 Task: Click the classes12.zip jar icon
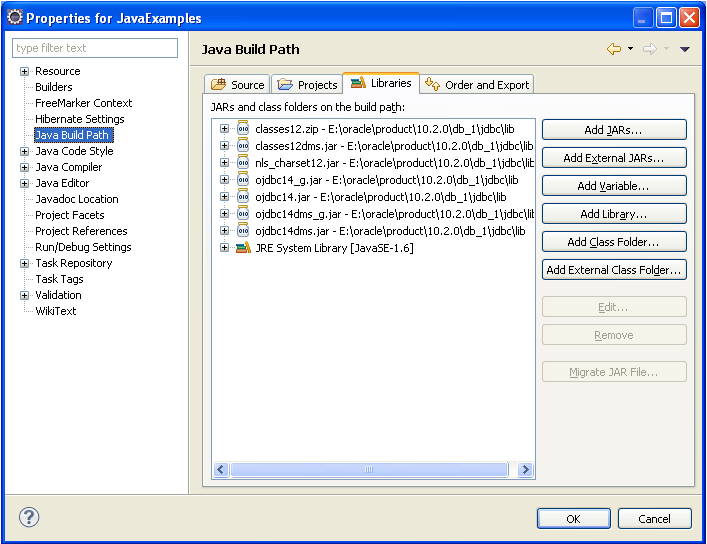[x=243, y=129]
